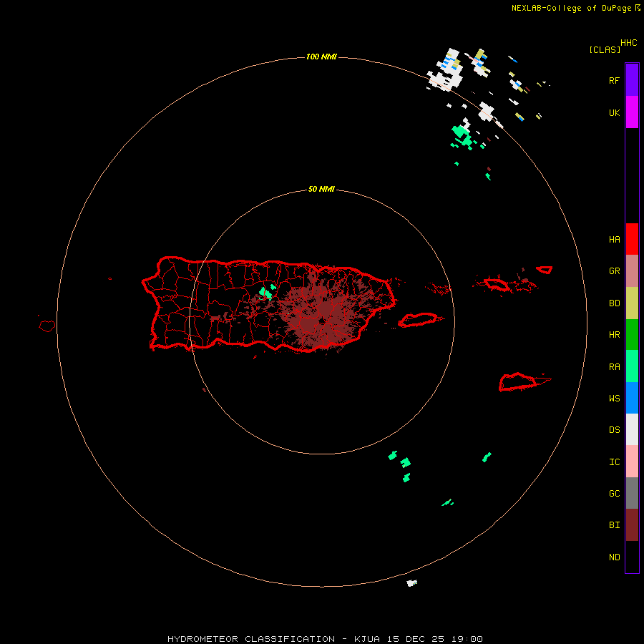Click the ND black legend swatch

(632, 557)
